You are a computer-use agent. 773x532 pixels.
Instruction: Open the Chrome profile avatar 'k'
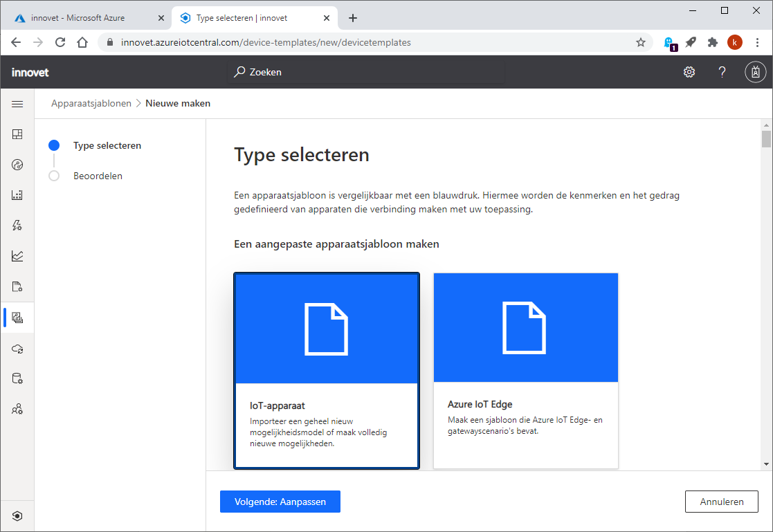734,42
